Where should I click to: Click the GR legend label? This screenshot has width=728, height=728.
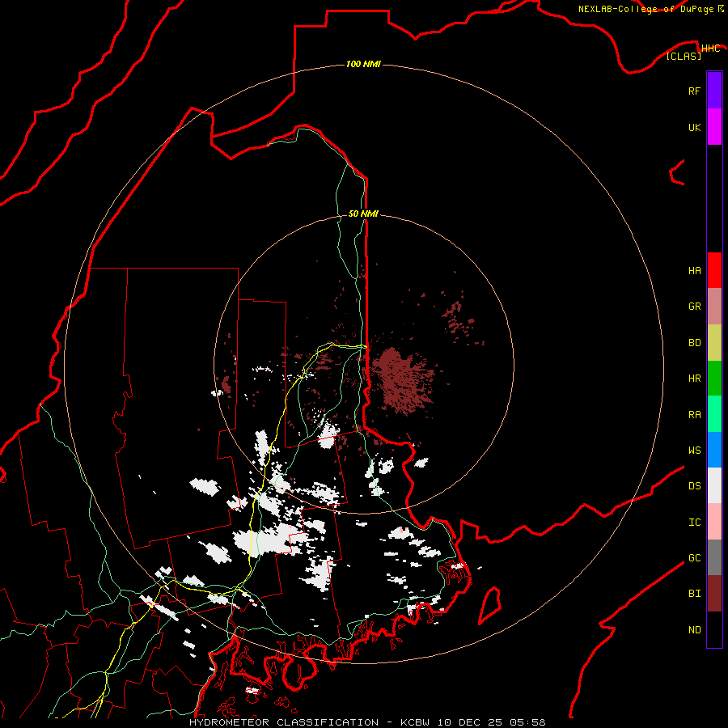(694, 306)
